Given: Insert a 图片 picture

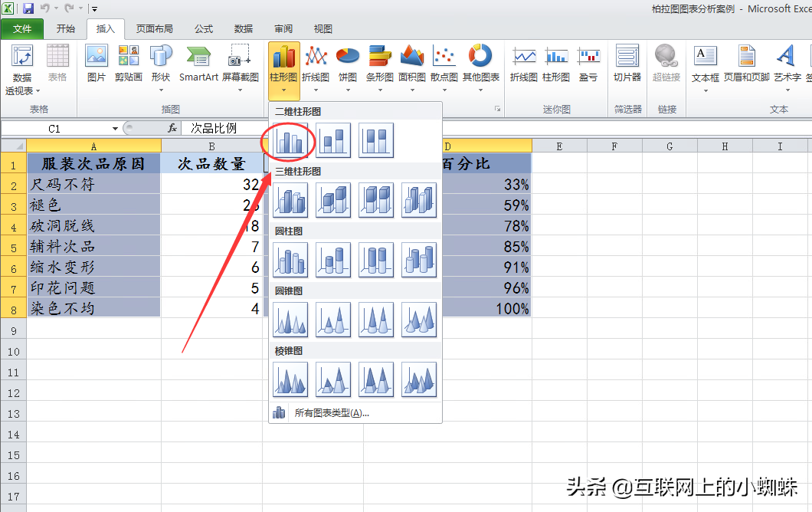Looking at the screenshot, I should [97, 64].
